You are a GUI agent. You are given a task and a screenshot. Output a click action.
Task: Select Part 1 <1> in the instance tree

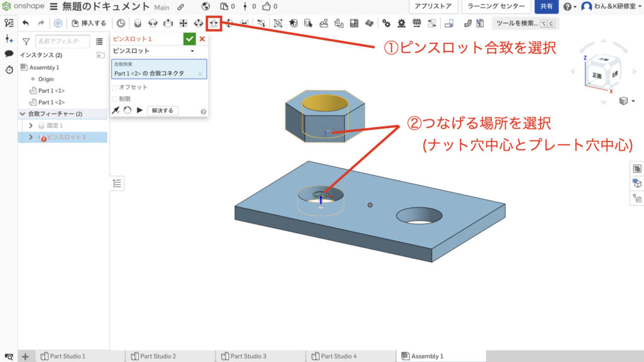52,90
